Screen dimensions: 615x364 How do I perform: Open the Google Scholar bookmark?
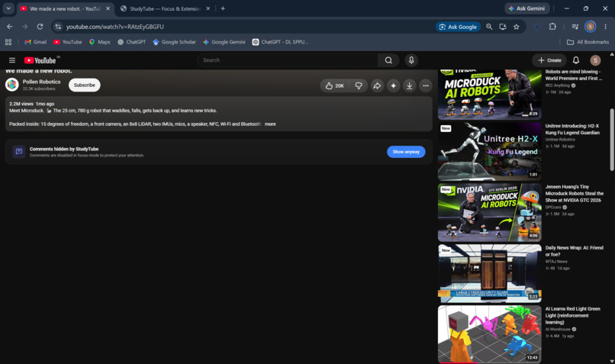[174, 42]
